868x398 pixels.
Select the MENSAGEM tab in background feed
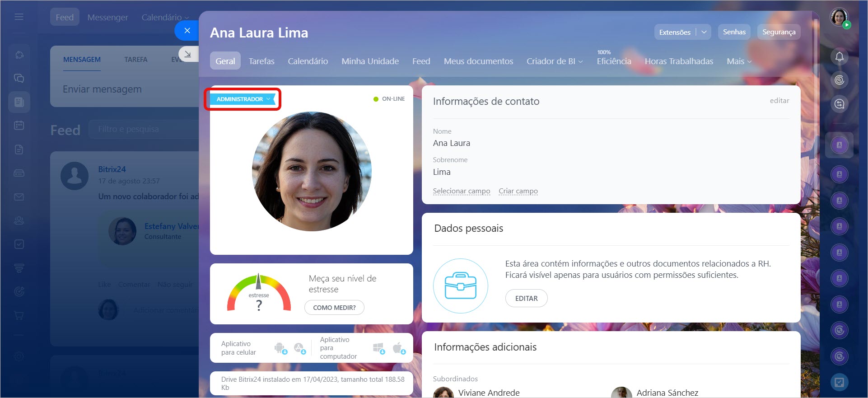pos(82,60)
